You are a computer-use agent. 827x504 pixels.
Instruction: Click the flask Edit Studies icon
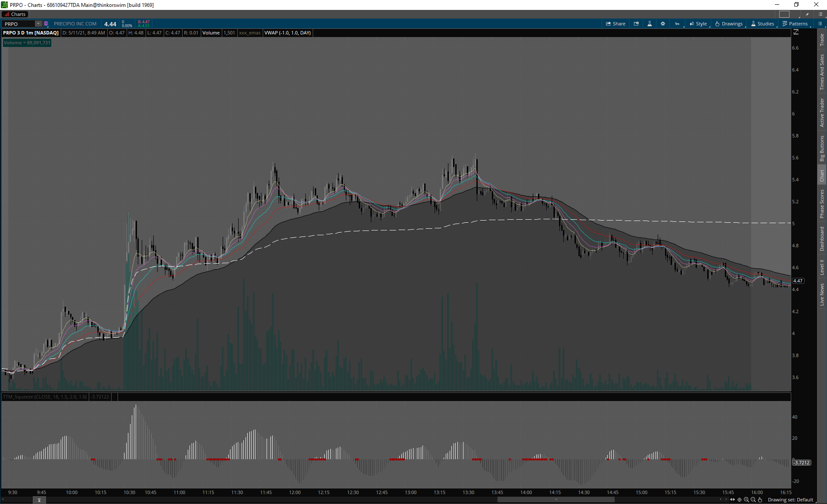(x=650, y=24)
